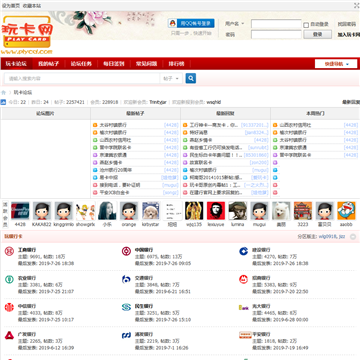This screenshot has width=360, height=360.
Task: Click the Play Card site logo
Action: (27, 35)
